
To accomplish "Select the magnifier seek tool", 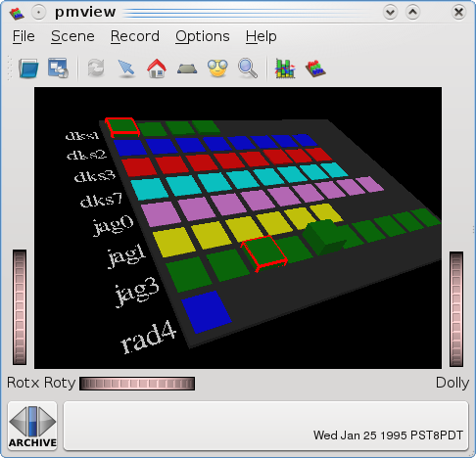I will point(248,69).
